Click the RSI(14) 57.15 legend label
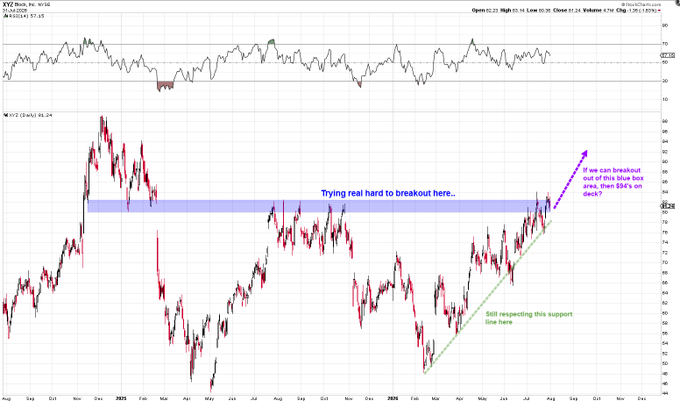680x401 pixels. coord(26,16)
